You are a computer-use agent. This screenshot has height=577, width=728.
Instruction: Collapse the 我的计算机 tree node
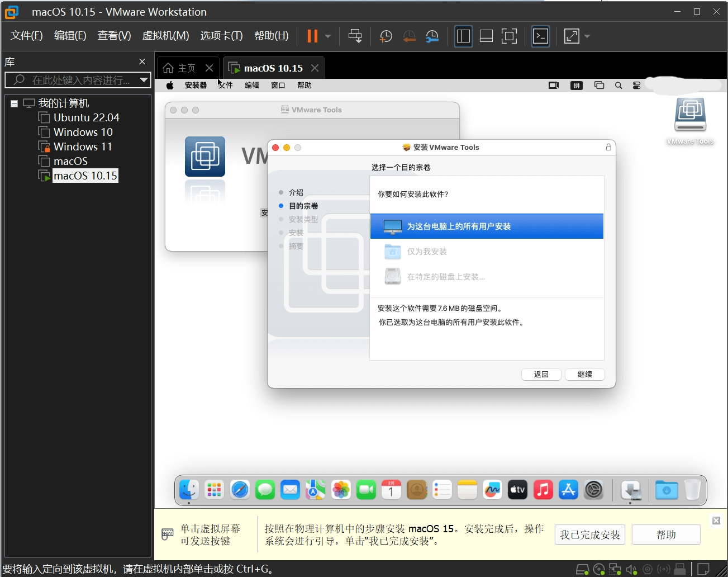pyautogui.click(x=14, y=103)
